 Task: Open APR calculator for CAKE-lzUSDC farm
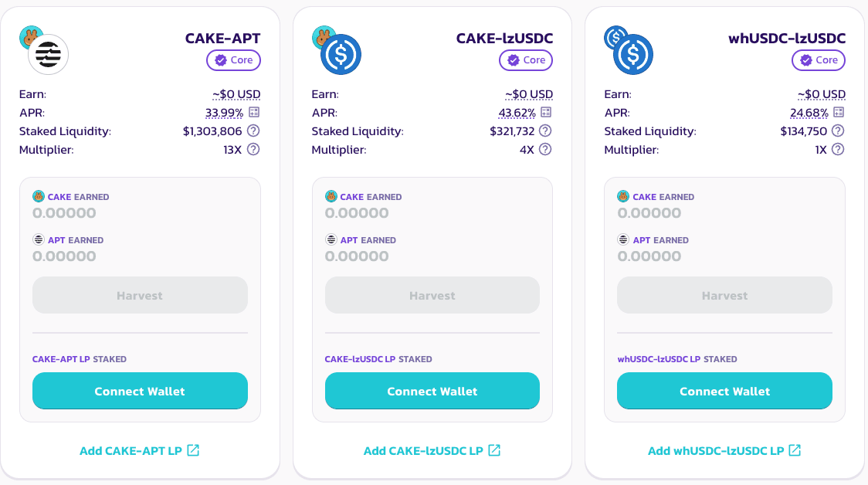[x=546, y=113]
